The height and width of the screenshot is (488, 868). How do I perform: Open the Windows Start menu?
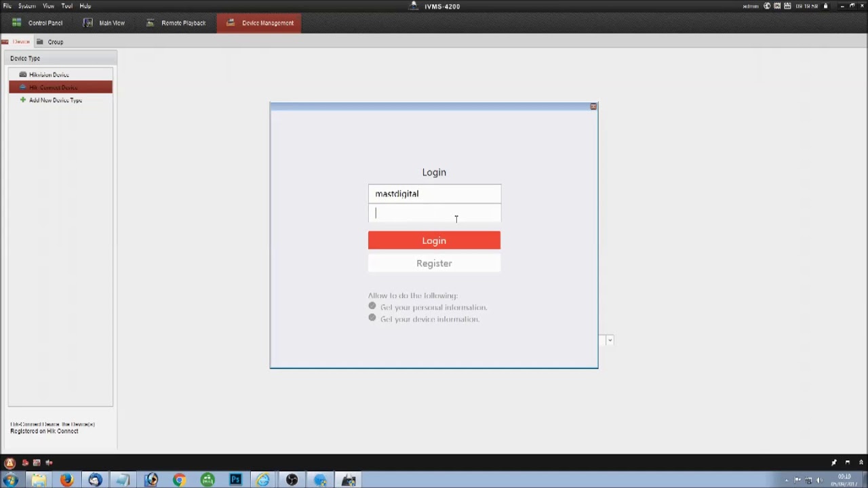[10, 480]
